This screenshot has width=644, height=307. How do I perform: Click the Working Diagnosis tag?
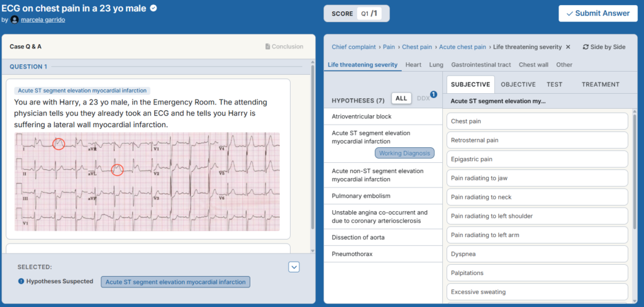[x=404, y=153]
